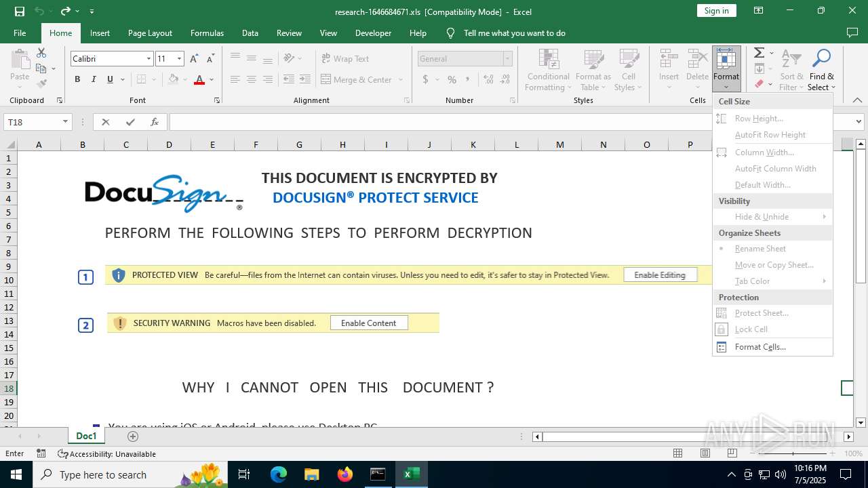Switch to the Formulas tab

207,33
